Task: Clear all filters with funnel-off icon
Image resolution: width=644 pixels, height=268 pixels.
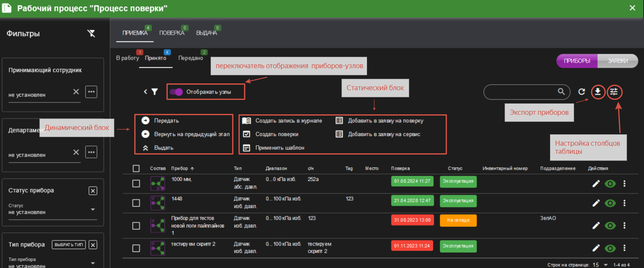Action: 91,33
